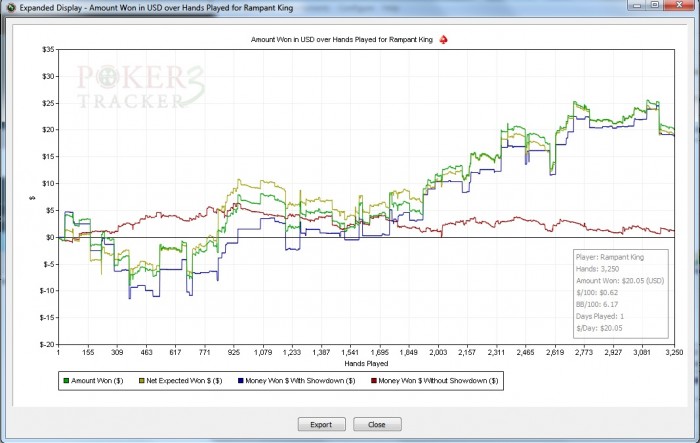The width and height of the screenshot is (700, 443).
Task: Close the window using the red X
Action: [679, 5]
